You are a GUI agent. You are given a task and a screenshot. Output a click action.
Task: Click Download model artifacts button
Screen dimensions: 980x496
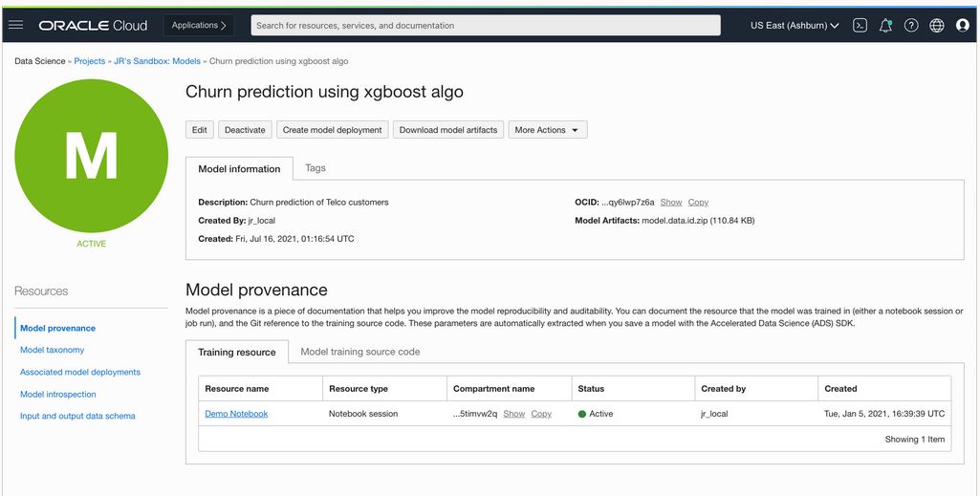pyautogui.click(x=448, y=130)
